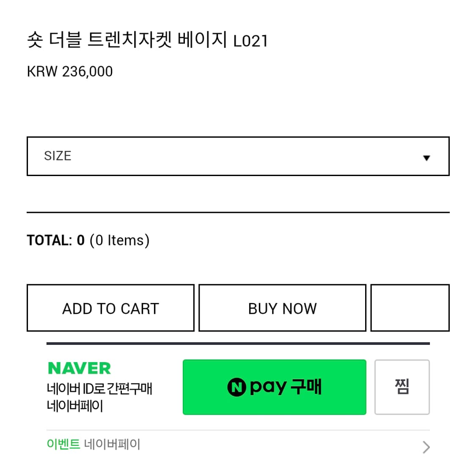The height and width of the screenshot is (476, 476).
Task: Tap the dark divider bar above NAVER section
Action: point(238,341)
